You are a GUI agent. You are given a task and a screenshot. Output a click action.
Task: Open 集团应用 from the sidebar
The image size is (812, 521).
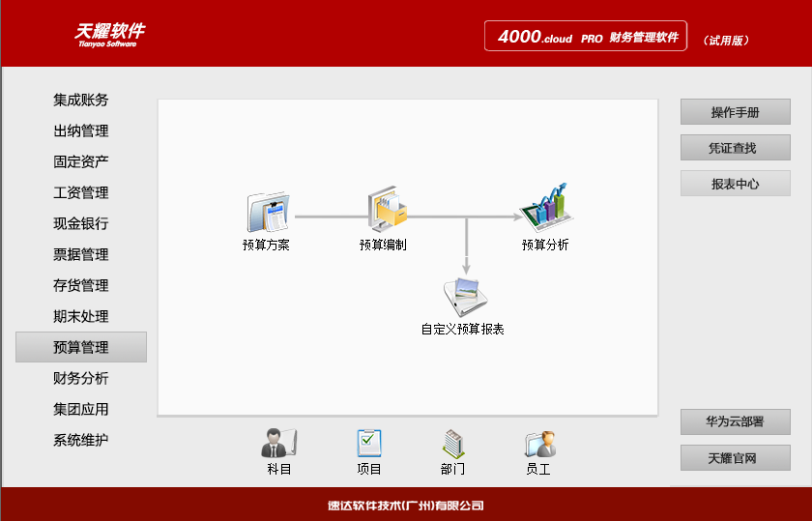pos(81,409)
